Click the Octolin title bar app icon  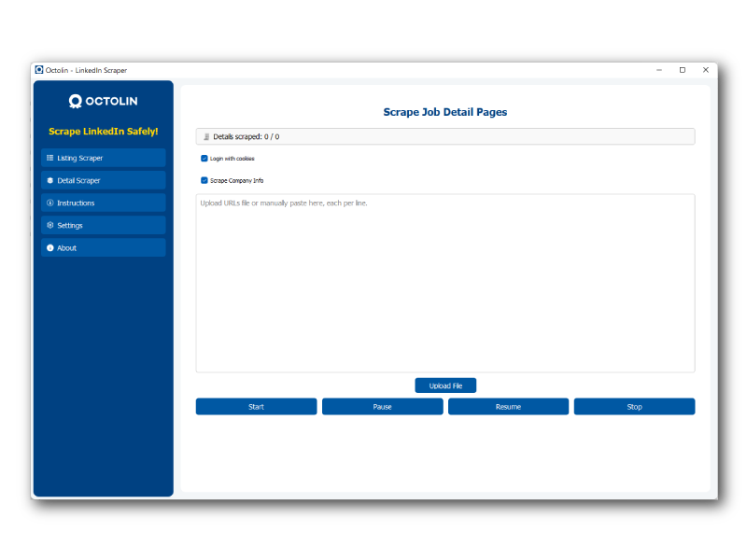point(39,70)
